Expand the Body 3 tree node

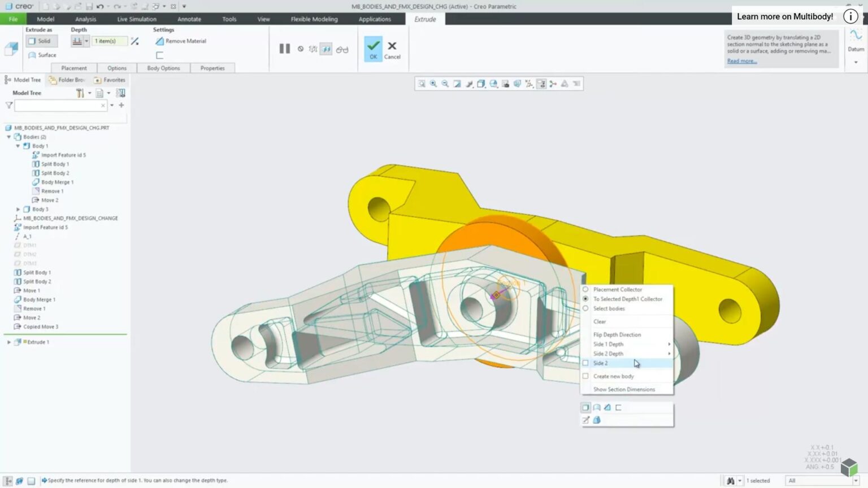coord(19,209)
